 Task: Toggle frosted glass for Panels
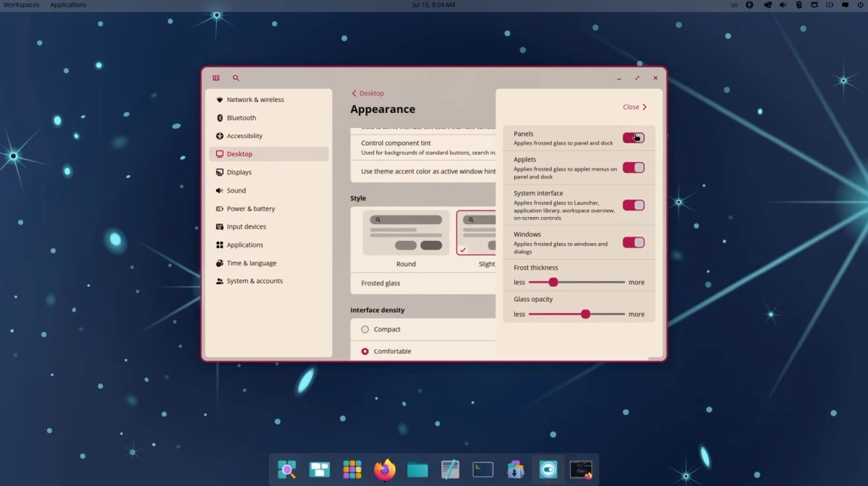pyautogui.click(x=634, y=137)
